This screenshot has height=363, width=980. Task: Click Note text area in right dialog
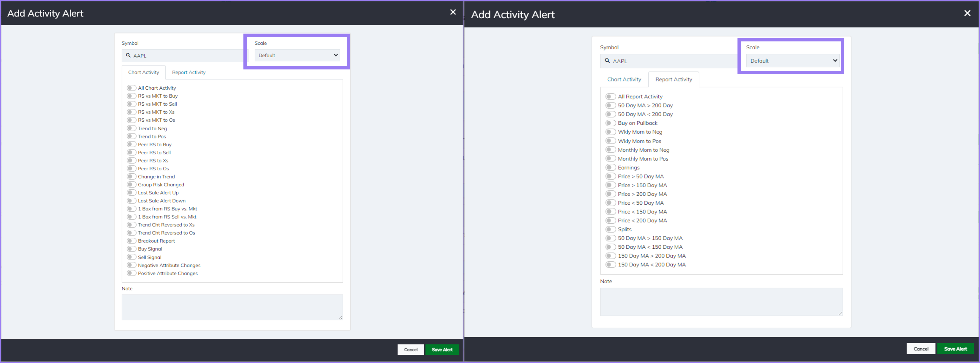tap(721, 302)
